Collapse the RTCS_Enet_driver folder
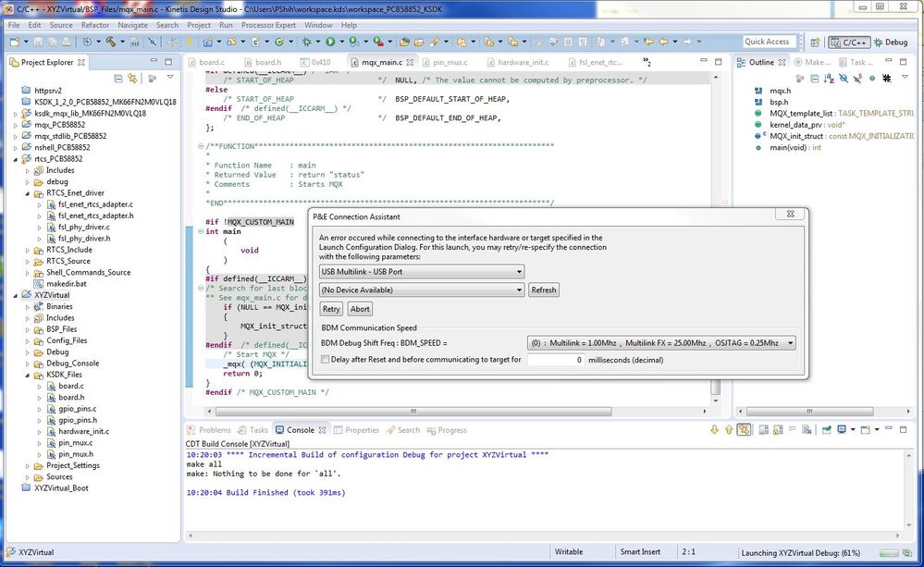Viewport: 924px width, 567px height. (28, 193)
